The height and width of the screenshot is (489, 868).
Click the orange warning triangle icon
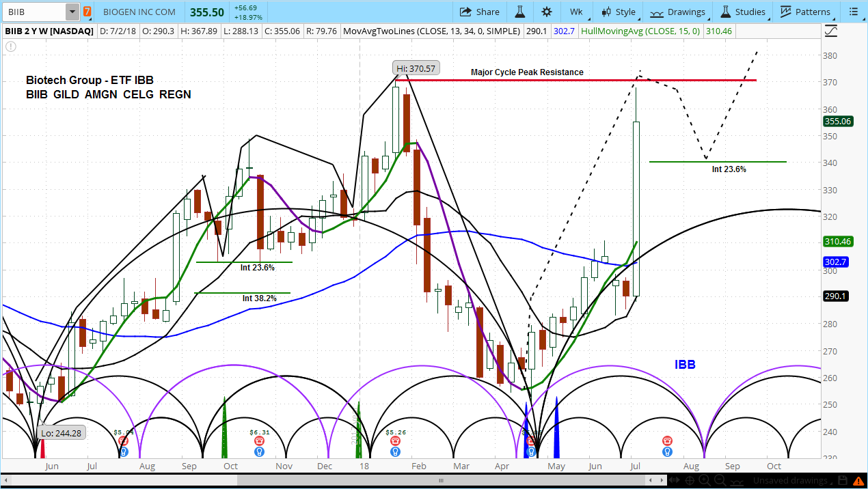[x=858, y=480]
